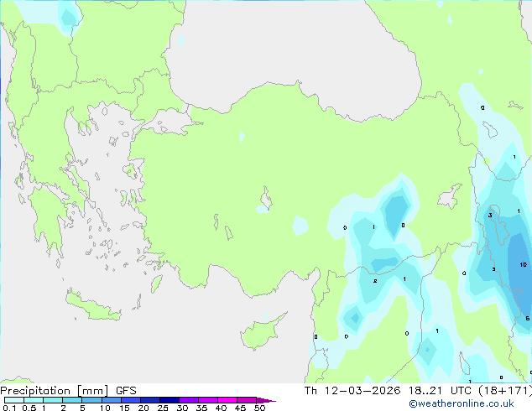Select the darkest navy 25–30 mm swatch
Image resolution: width=532 pixels, height=411 pixels.
(x=170, y=400)
